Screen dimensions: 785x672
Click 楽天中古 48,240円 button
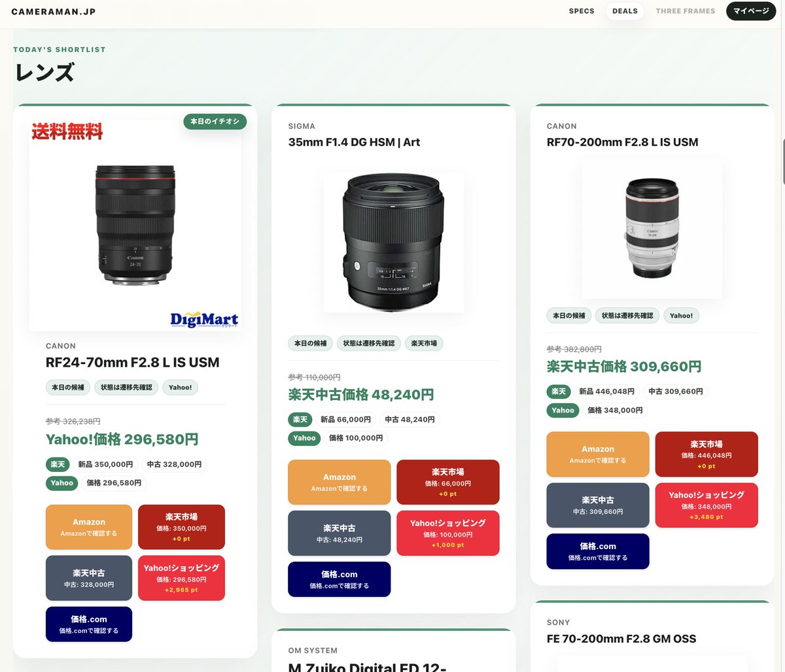340,533
